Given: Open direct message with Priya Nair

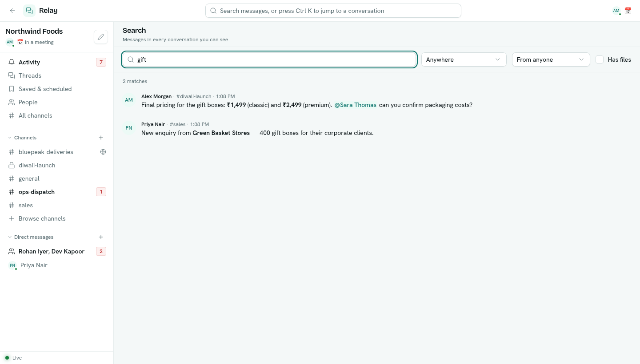Looking at the screenshot, I should (57, 265).
